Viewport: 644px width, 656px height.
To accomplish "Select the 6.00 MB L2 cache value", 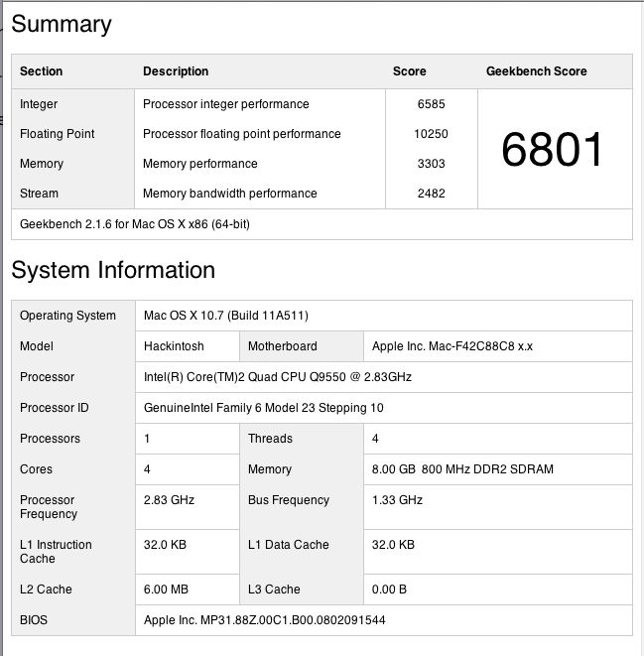I will click(166, 590).
